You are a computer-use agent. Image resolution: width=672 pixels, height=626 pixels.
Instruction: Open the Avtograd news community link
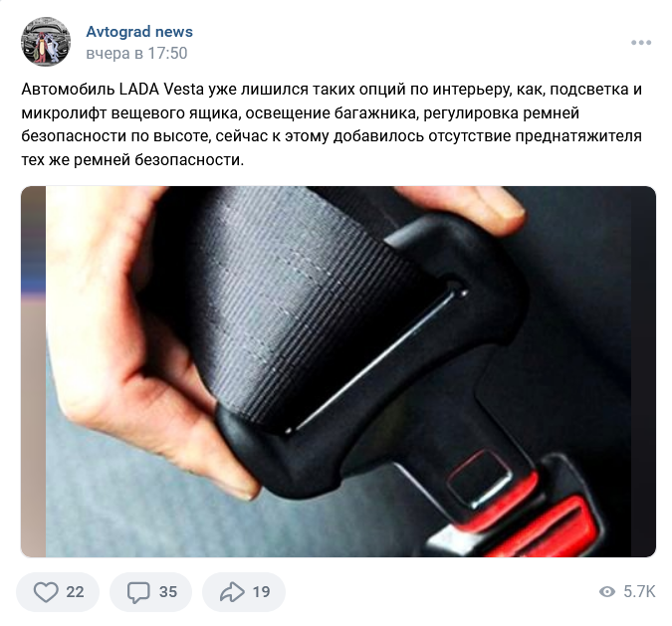pos(139,31)
